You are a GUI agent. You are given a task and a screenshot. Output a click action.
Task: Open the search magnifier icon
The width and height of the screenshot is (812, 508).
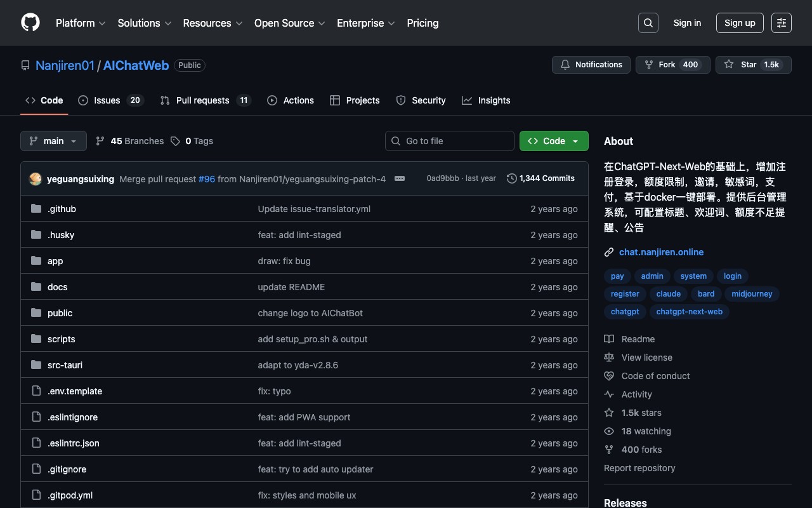click(648, 23)
